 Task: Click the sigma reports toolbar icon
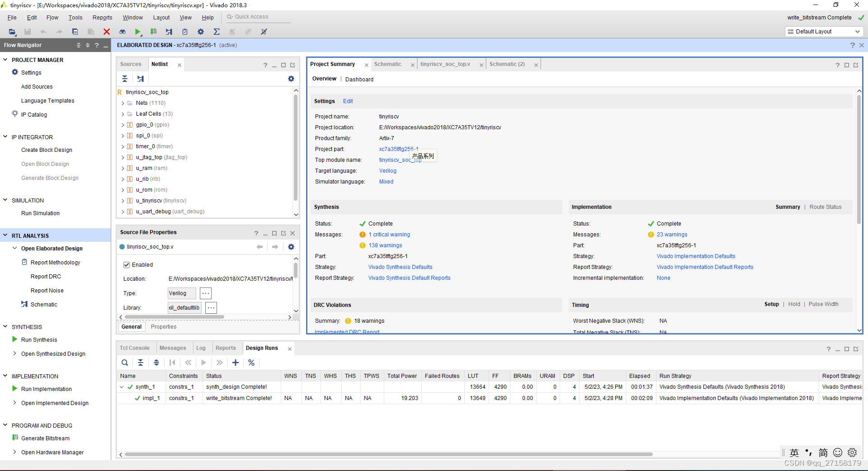pyautogui.click(x=217, y=32)
